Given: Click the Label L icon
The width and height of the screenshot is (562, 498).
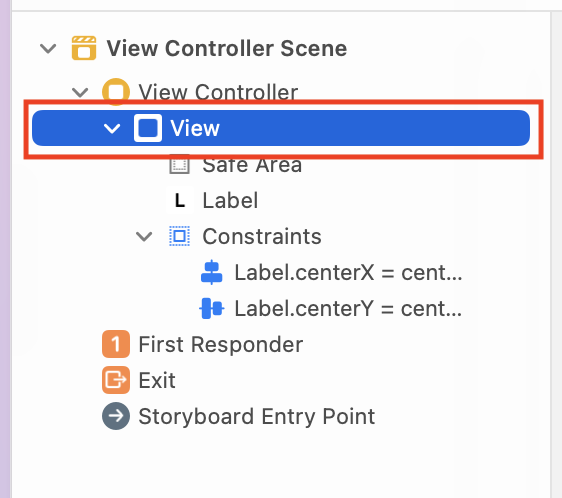Looking at the screenshot, I should pos(180,200).
